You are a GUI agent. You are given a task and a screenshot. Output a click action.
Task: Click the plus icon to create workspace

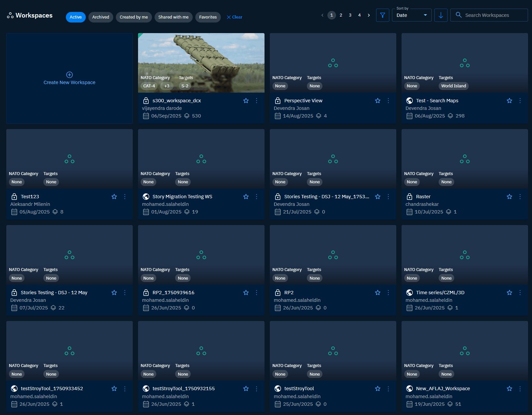(70, 75)
